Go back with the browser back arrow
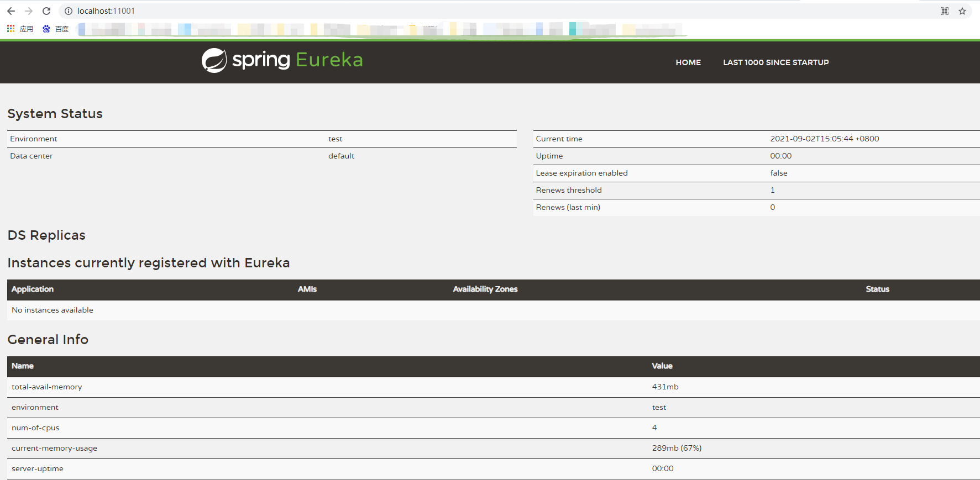Screen dimensions: 980x480 (x=11, y=11)
